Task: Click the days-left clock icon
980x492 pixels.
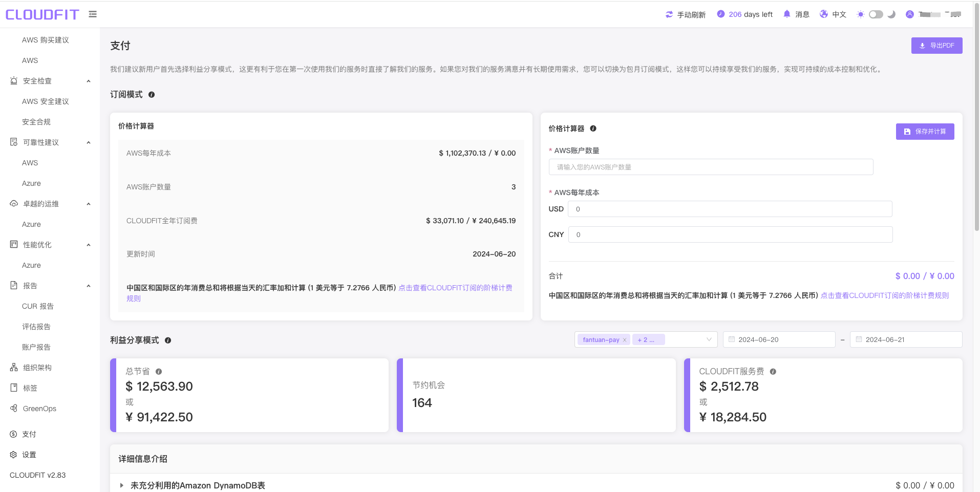Action: [721, 14]
